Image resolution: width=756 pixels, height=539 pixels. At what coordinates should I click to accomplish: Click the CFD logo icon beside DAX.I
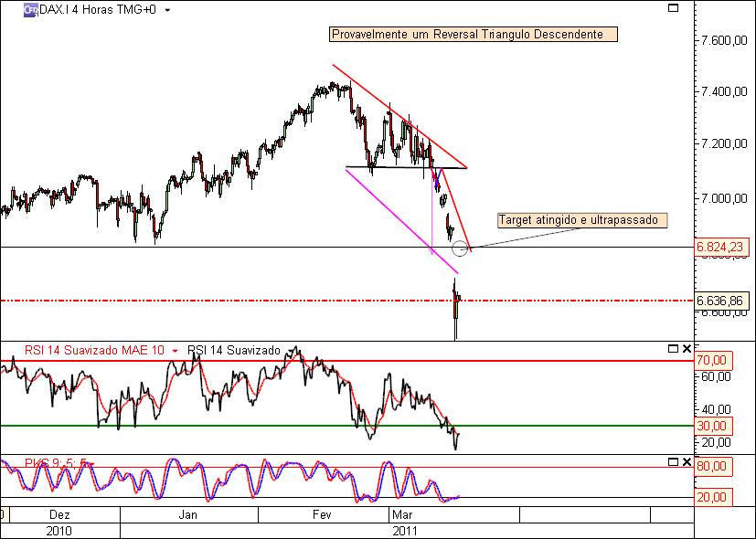(x=31, y=10)
